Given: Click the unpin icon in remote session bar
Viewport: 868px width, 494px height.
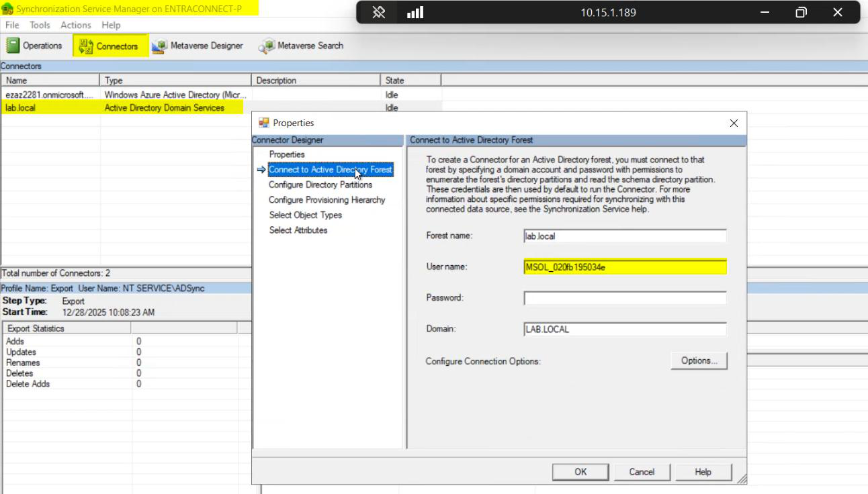Looking at the screenshot, I should (x=378, y=12).
